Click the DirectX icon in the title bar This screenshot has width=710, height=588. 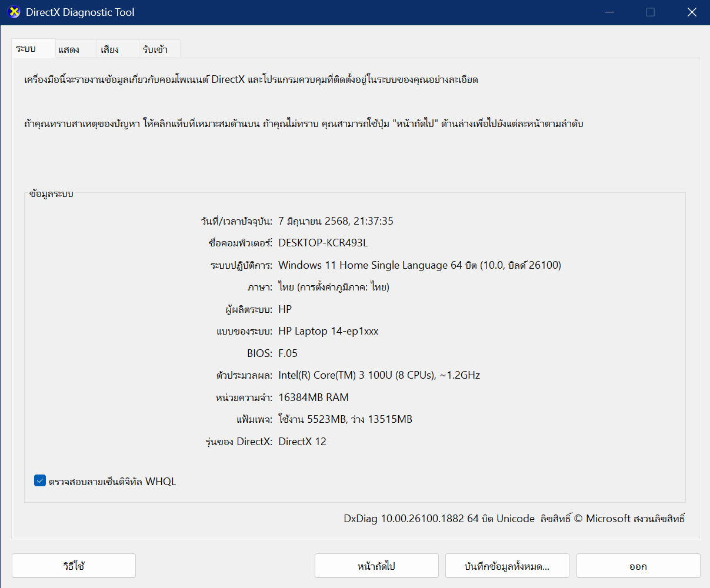point(14,12)
